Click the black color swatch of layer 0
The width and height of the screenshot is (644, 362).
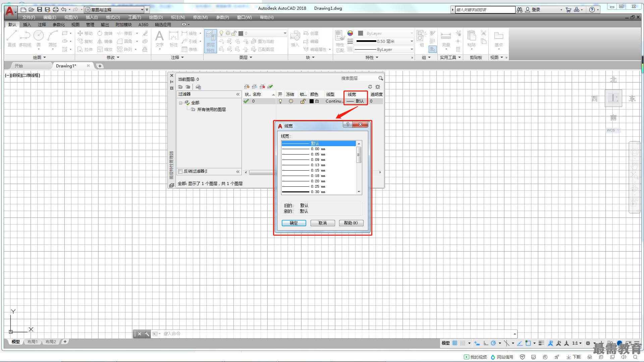tap(312, 101)
